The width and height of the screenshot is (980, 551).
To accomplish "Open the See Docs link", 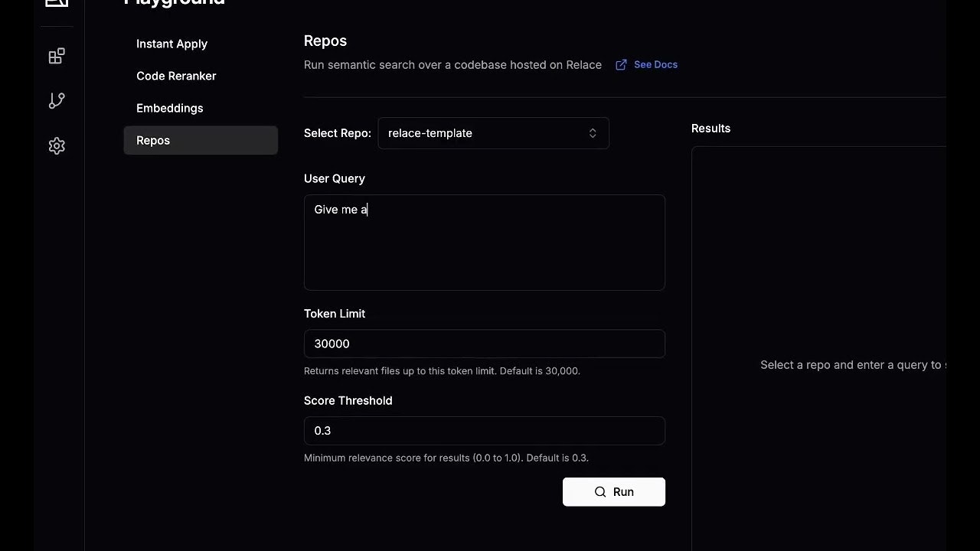I will pyautogui.click(x=655, y=65).
